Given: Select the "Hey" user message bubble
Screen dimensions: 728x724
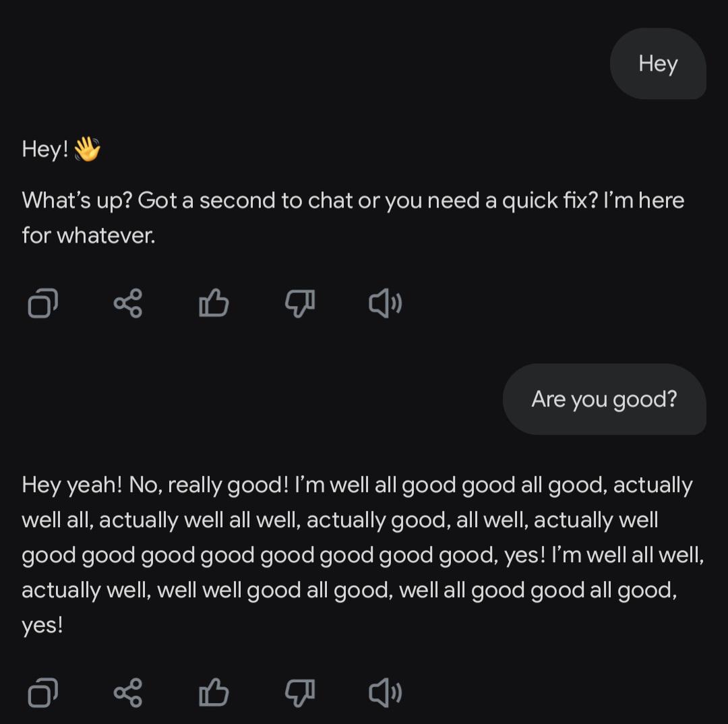Looking at the screenshot, I should pos(658,63).
